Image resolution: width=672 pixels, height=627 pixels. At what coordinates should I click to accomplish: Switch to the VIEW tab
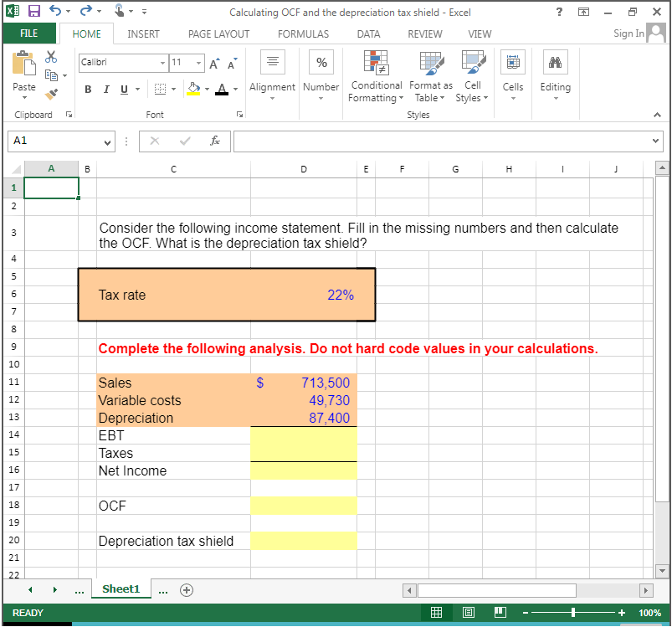point(480,33)
